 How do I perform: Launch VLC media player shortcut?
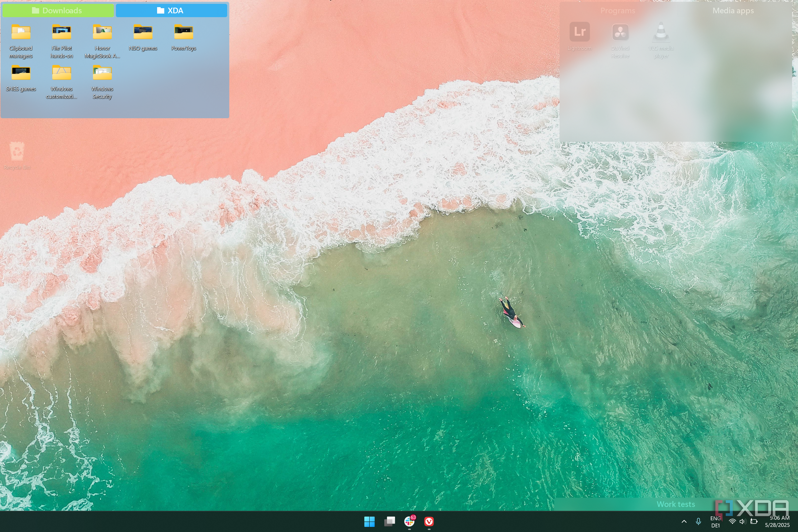point(661,41)
